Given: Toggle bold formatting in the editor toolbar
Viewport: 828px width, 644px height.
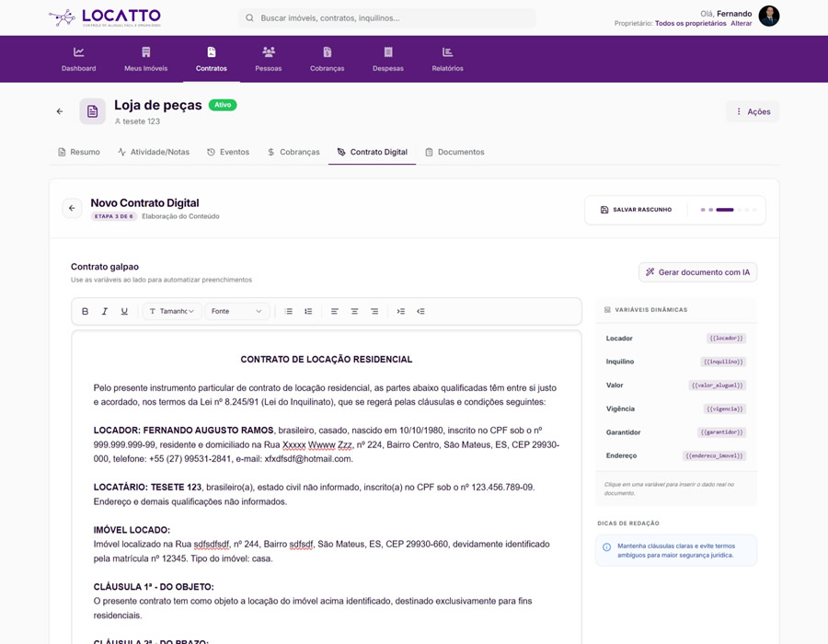Looking at the screenshot, I should pyautogui.click(x=85, y=311).
